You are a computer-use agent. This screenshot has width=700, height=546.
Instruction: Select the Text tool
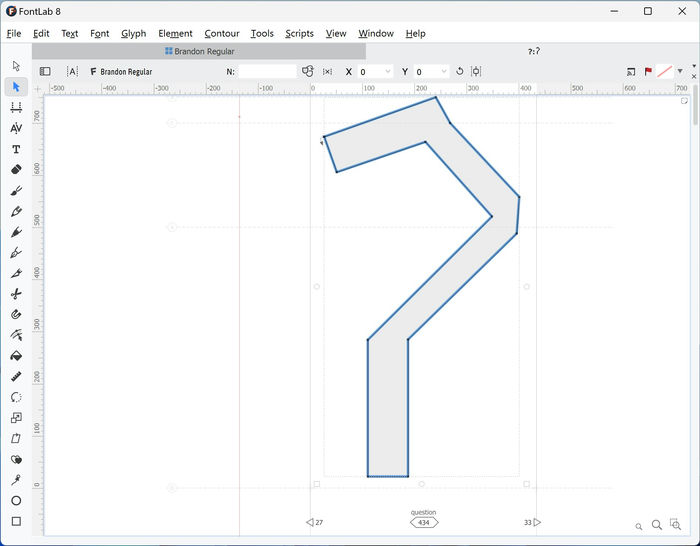[x=16, y=149]
